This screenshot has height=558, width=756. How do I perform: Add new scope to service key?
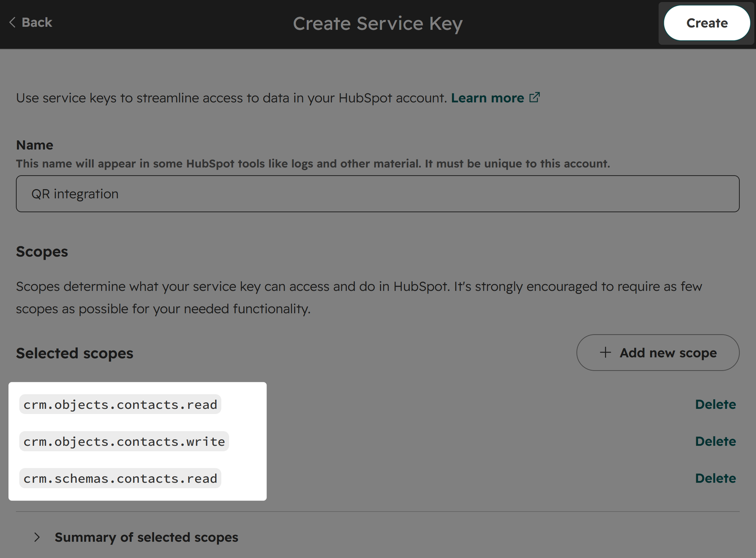[x=658, y=353]
